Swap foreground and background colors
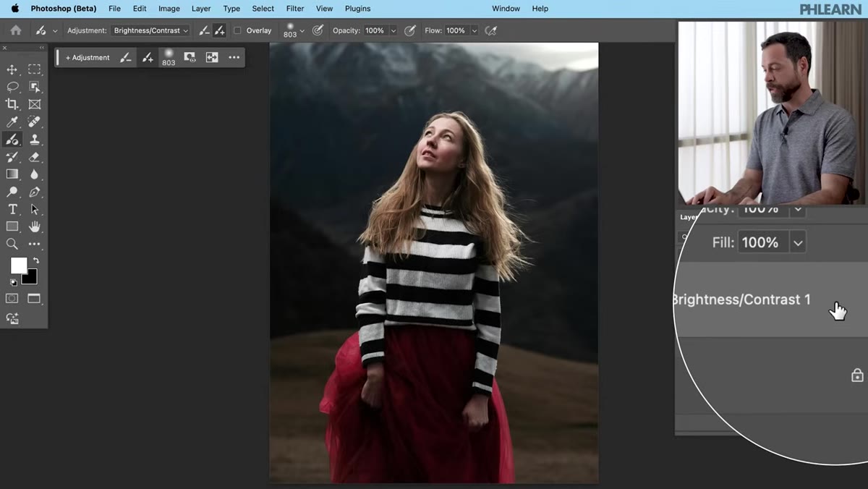Viewport: 868px width, 489px height. point(35,260)
